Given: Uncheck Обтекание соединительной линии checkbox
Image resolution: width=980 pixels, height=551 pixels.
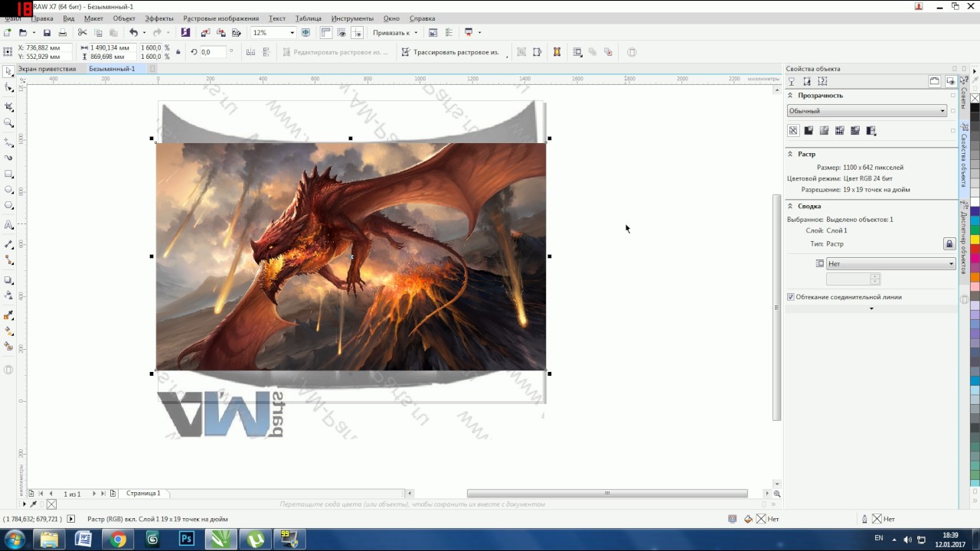Looking at the screenshot, I should [791, 297].
